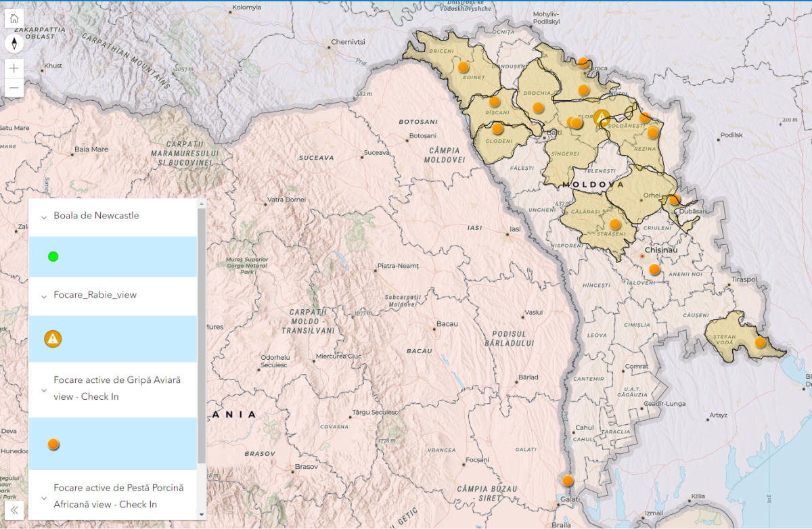Click the Cahul town label
This screenshot has width=812, height=529.
584,428
